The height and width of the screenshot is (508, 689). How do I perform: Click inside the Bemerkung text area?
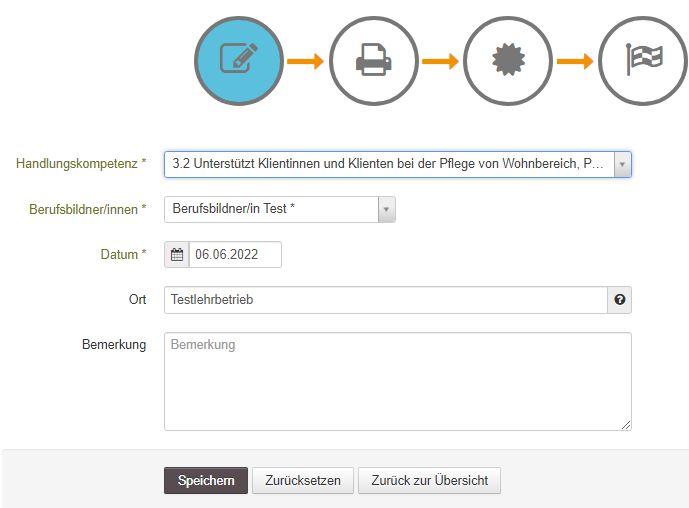[397, 382]
